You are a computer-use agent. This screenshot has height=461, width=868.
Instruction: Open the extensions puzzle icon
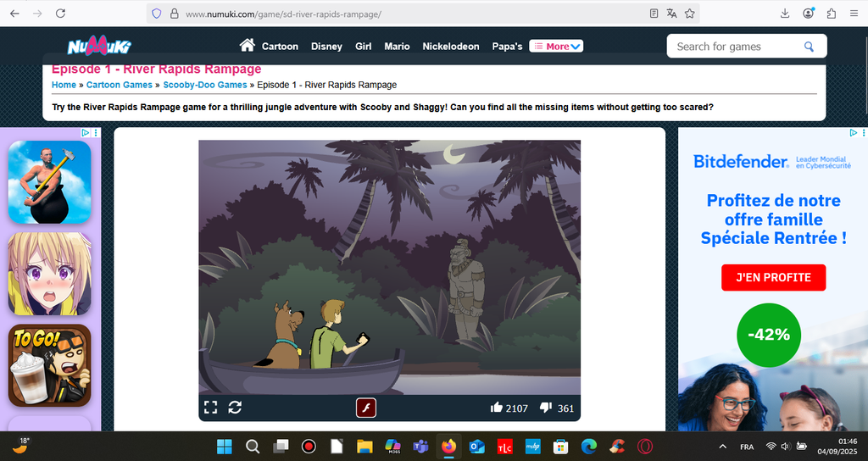831,14
